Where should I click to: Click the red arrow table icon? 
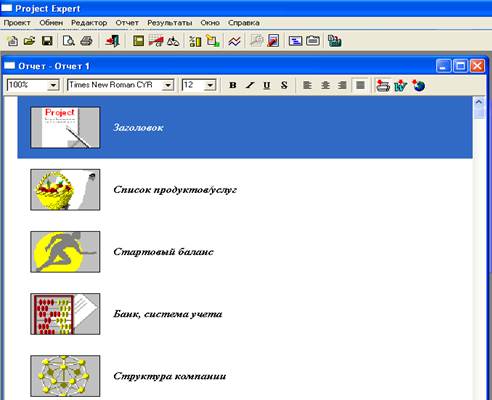pos(156,41)
